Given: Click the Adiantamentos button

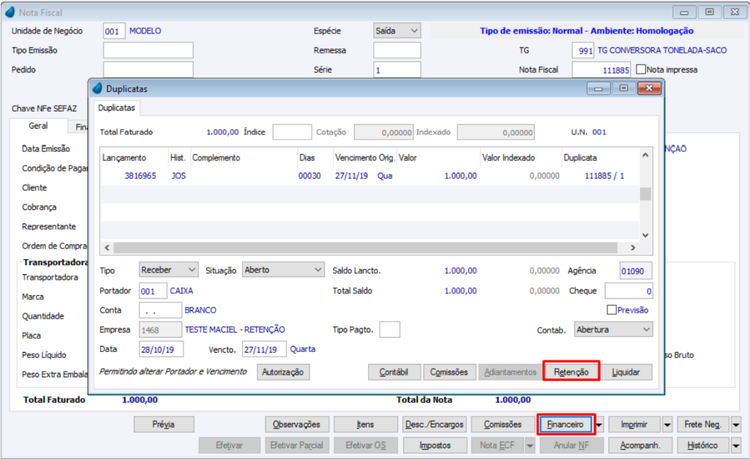Looking at the screenshot, I should click(510, 372).
